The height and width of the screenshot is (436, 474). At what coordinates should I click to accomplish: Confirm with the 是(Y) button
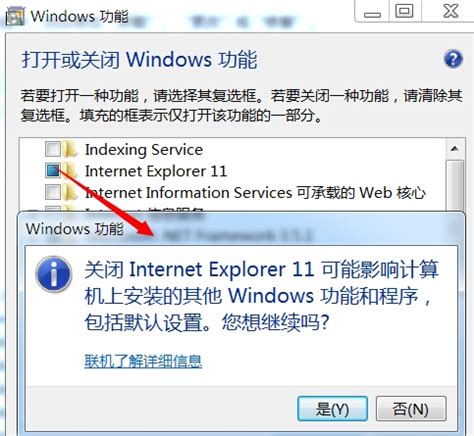tap(332, 409)
